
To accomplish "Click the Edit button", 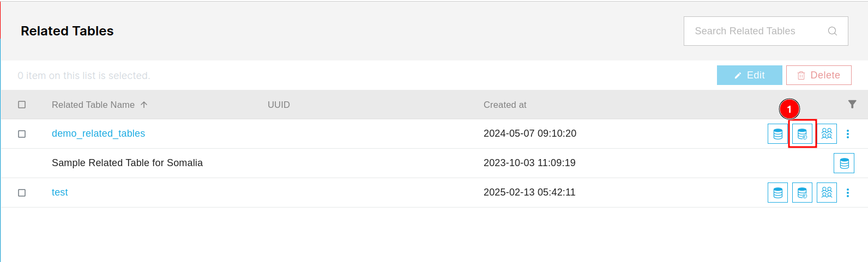I will (x=750, y=75).
